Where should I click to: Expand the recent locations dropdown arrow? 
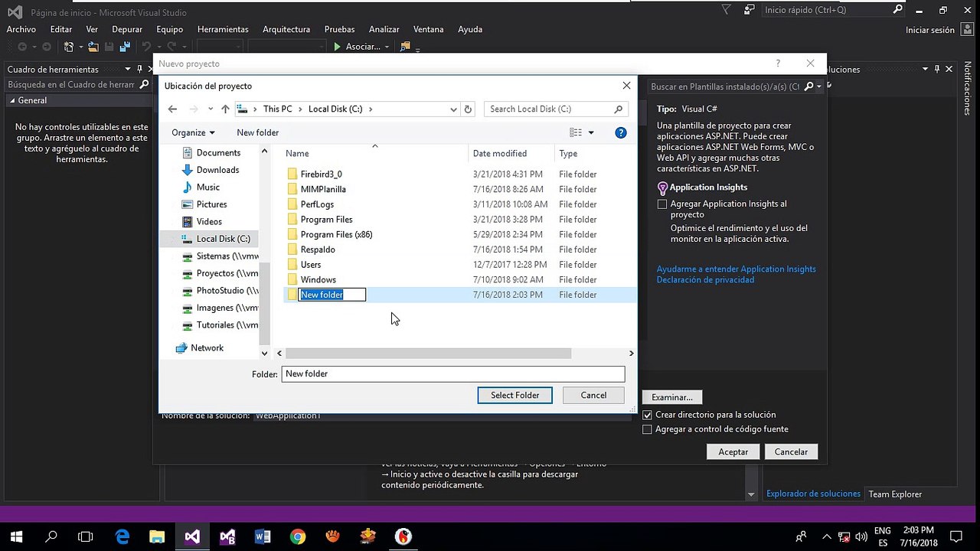[211, 109]
